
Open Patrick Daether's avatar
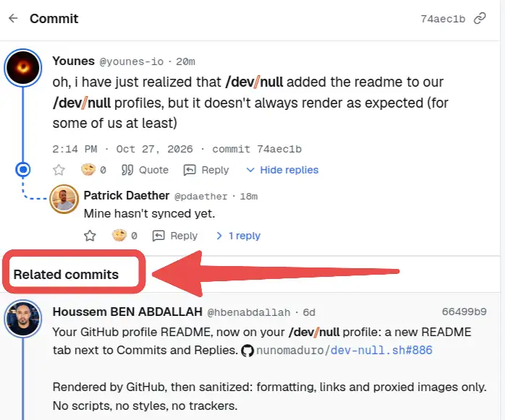pyautogui.click(x=64, y=200)
